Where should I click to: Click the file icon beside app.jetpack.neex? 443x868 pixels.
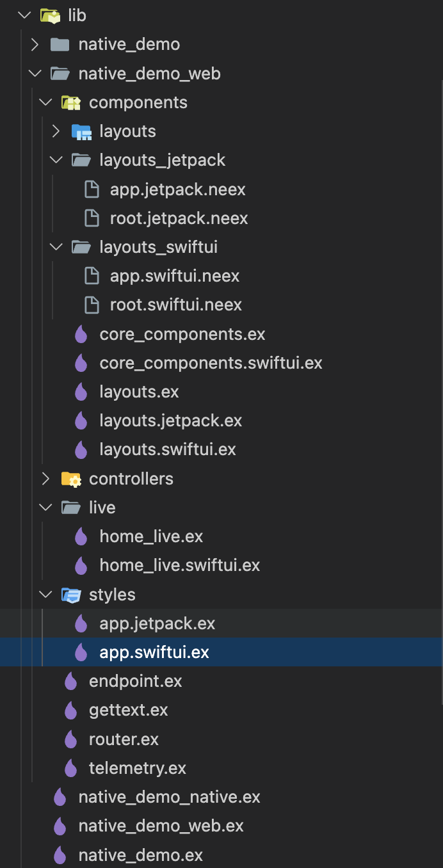click(92, 189)
